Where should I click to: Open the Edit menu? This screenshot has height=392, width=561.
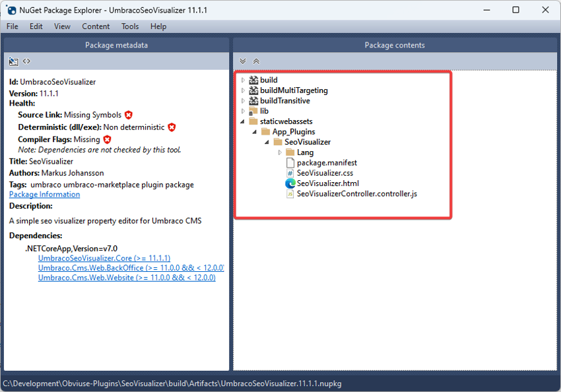click(x=36, y=26)
